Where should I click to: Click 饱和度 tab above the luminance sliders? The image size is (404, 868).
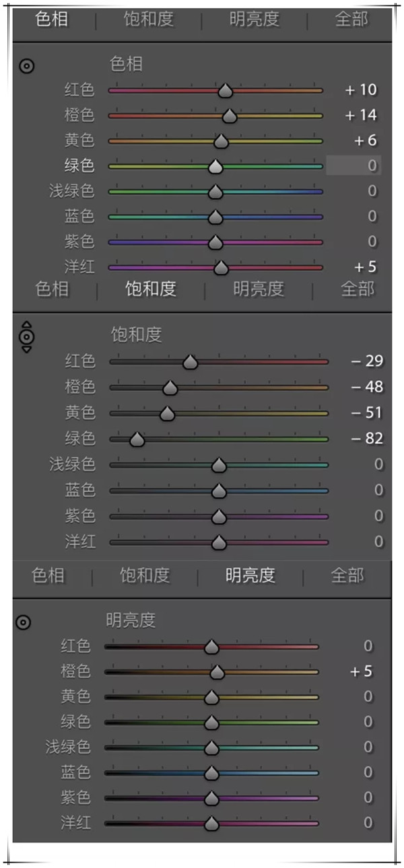tap(145, 576)
